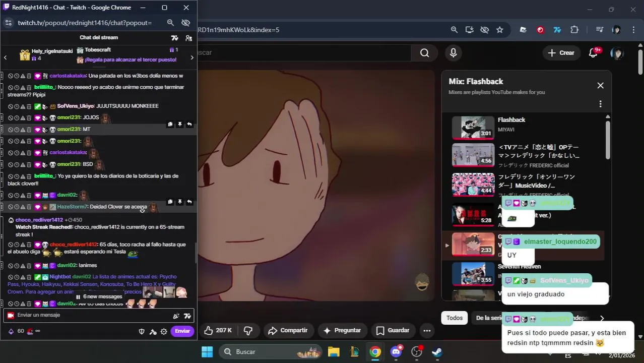Open username choco_redliver1412 in watch streak notice
Image resolution: width=644 pixels, height=363 pixels.
pyautogui.click(x=39, y=220)
